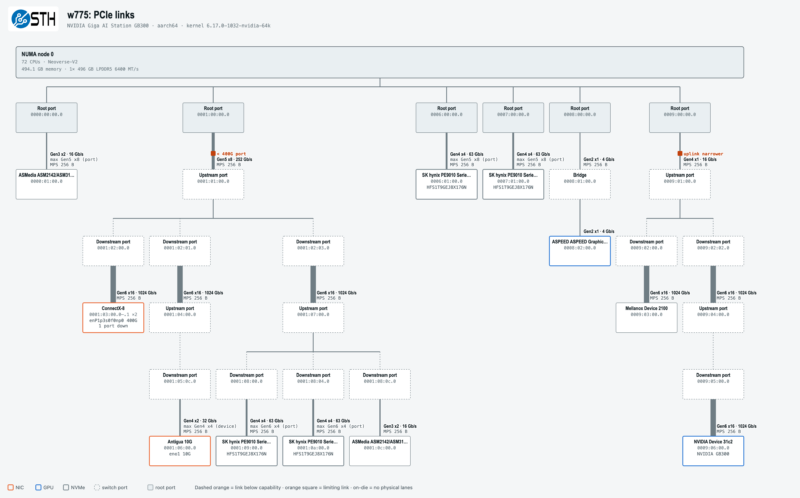Click ASMedia ASM2142 node 0000:01:00.0
This screenshot has height=498, width=800.
46,184
